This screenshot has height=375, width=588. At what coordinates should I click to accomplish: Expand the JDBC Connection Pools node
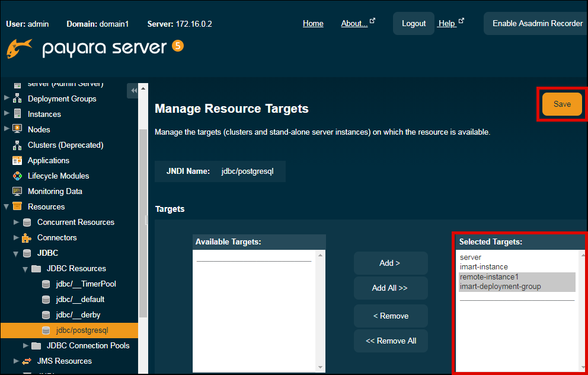[25, 345]
